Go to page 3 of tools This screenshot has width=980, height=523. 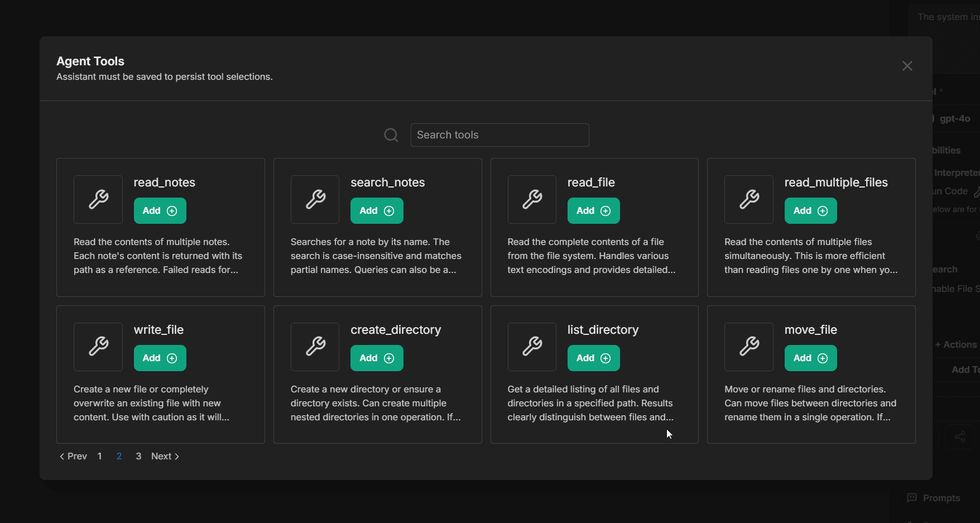click(138, 457)
